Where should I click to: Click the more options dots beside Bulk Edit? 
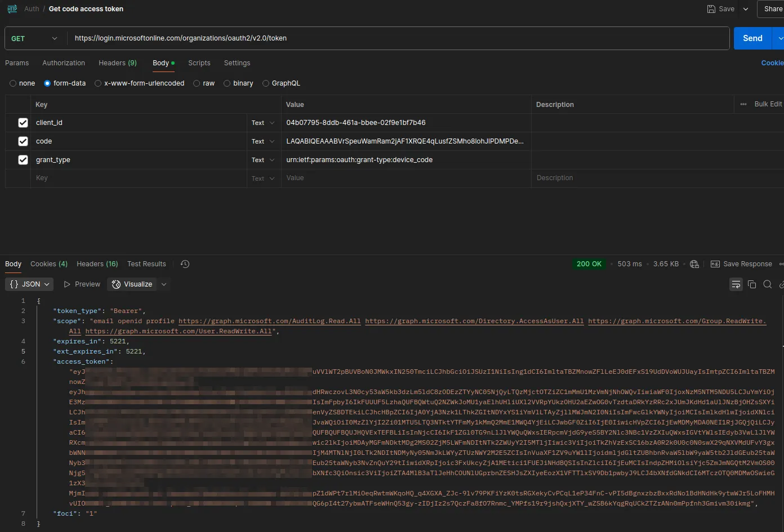(743, 104)
